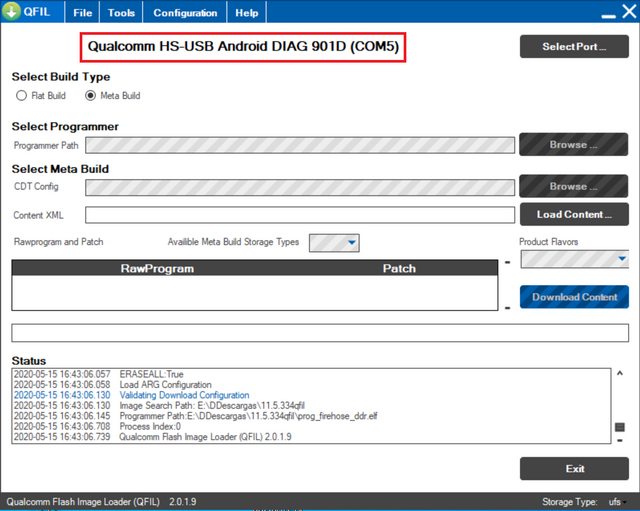Click the progress bar below the RawProgram table

click(x=320, y=333)
